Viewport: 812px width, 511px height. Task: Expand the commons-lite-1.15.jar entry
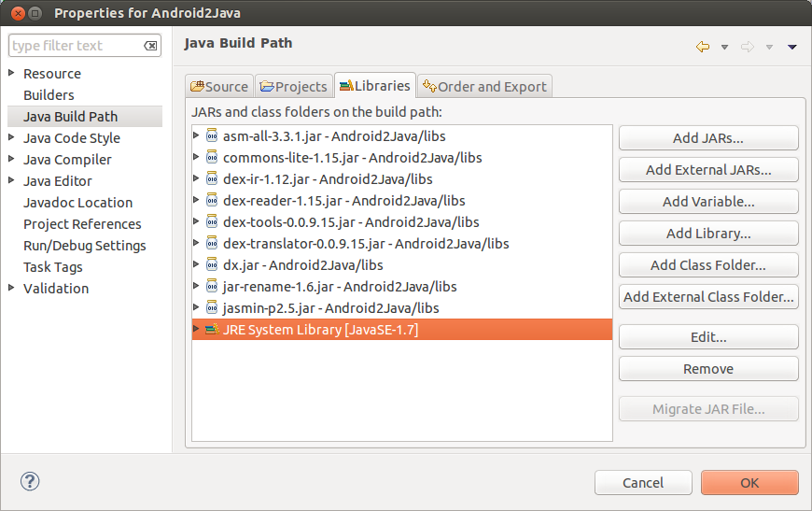196,157
